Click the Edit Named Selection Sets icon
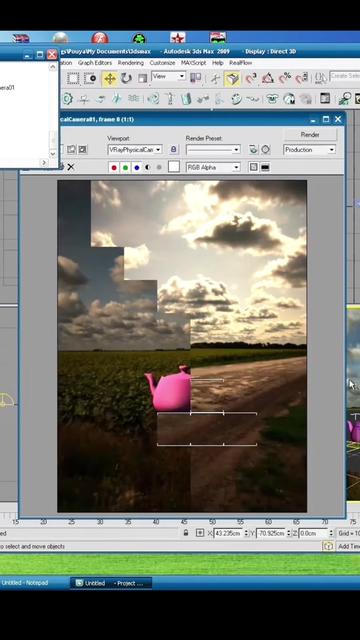360x640 pixels. [321, 78]
